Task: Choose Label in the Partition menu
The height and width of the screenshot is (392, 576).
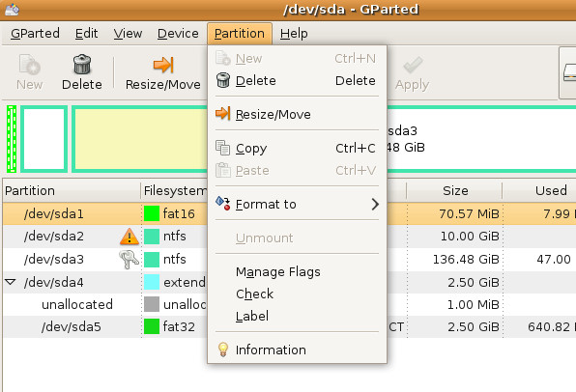Action: 297,316
